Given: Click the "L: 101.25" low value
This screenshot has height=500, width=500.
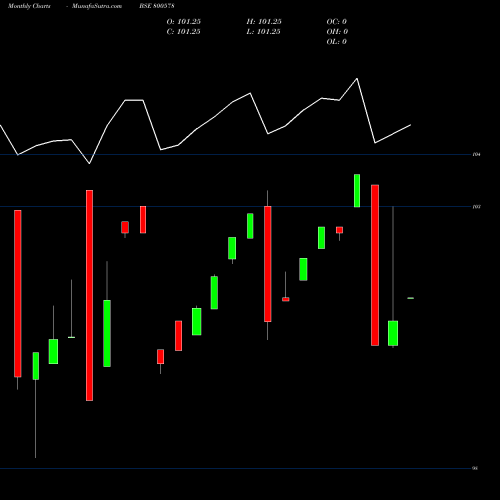Looking at the screenshot, I should coord(263,32).
